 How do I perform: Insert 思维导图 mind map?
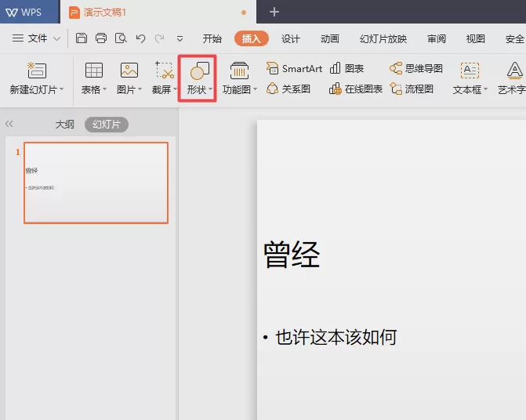(416, 68)
